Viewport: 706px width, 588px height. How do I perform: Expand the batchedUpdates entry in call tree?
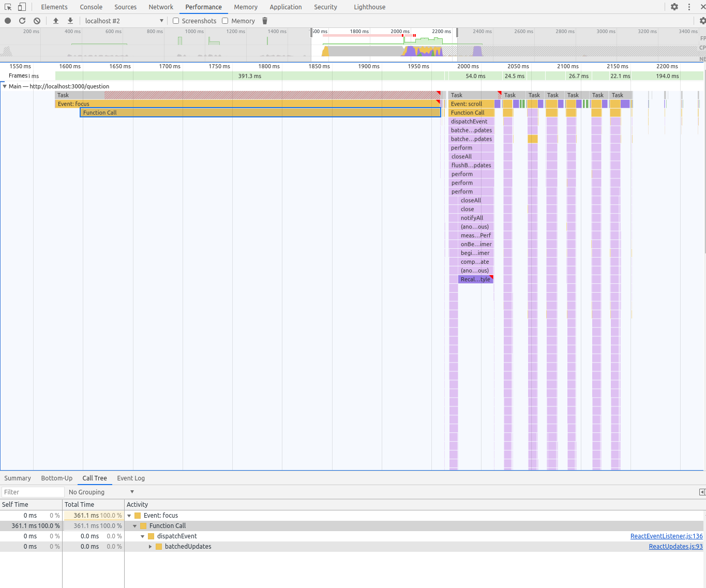150,547
